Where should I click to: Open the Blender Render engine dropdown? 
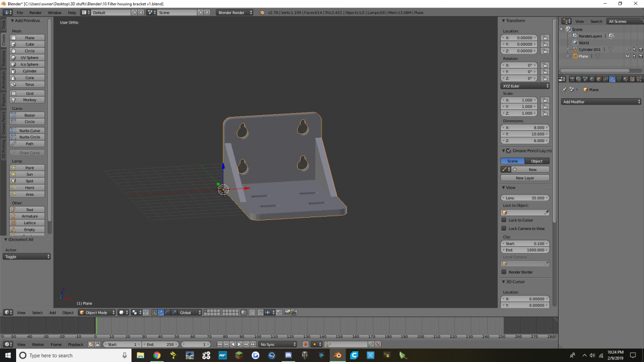235,12
